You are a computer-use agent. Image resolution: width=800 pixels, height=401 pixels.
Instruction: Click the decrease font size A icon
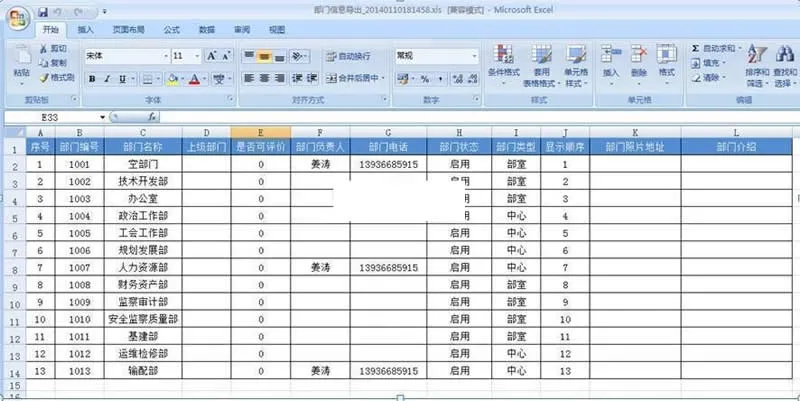pos(226,56)
